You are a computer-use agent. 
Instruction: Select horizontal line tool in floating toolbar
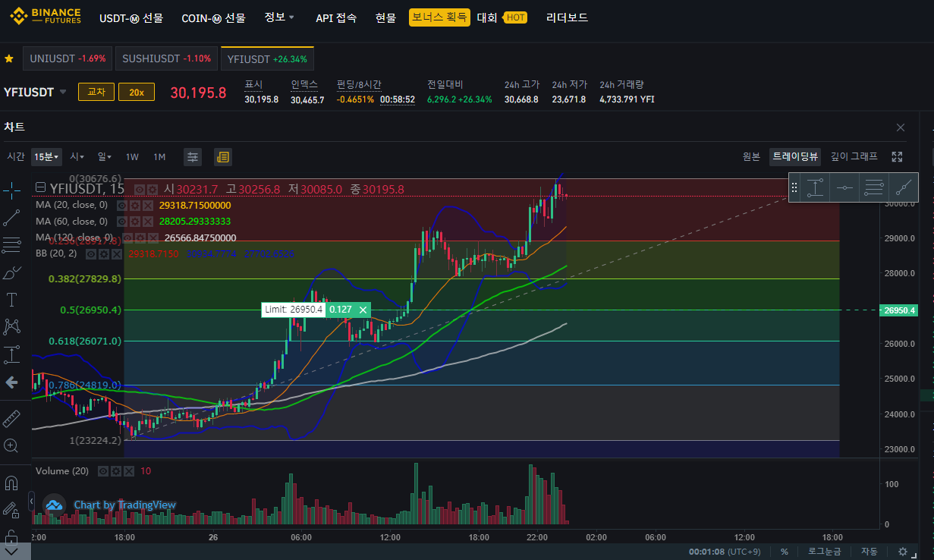844,187
